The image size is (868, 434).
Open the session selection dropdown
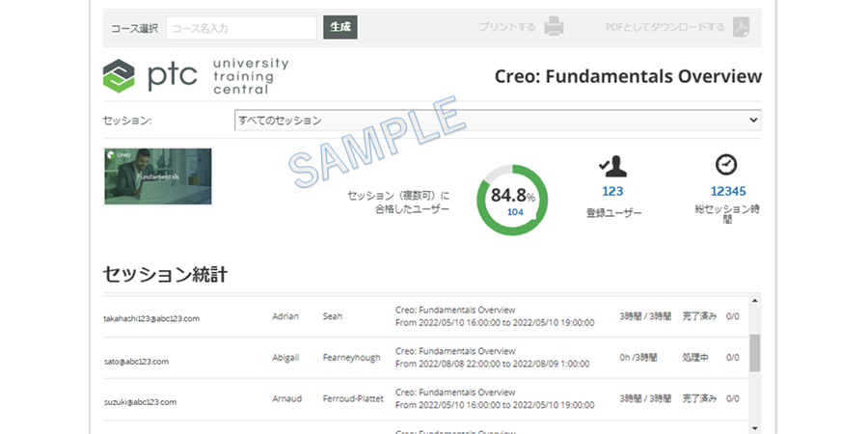pos(498,121)
